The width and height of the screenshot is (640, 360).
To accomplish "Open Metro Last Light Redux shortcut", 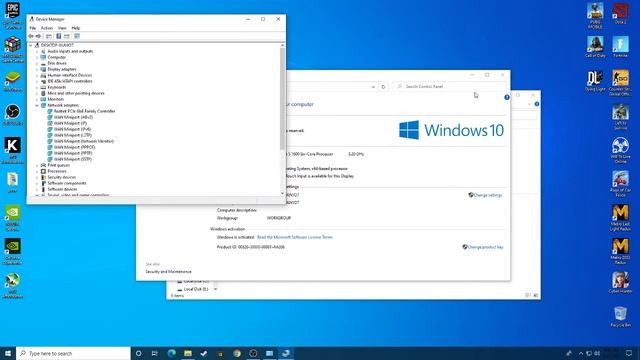I will click(x=620, y=218).
